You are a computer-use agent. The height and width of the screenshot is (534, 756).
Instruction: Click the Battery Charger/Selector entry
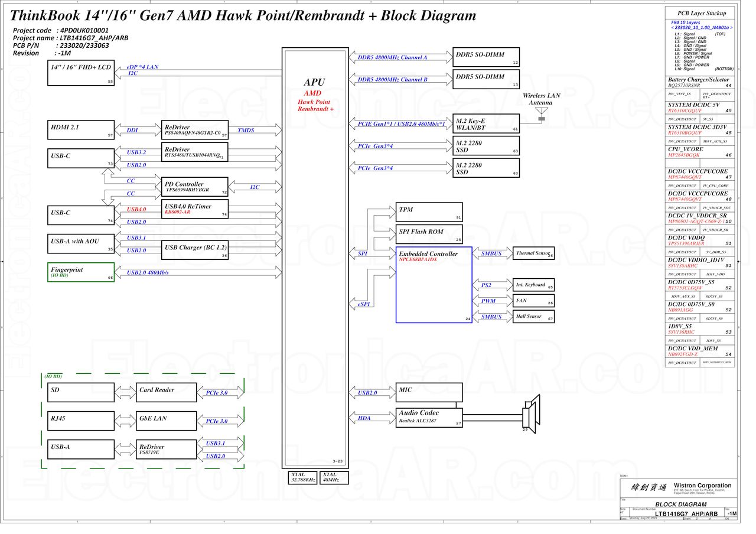700,82
